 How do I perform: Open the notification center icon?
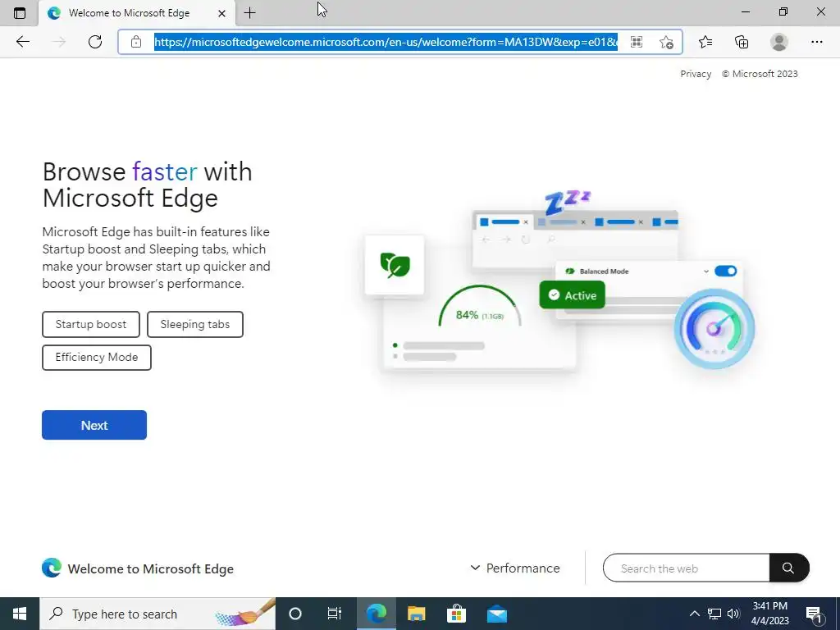[x=814, y=614]
